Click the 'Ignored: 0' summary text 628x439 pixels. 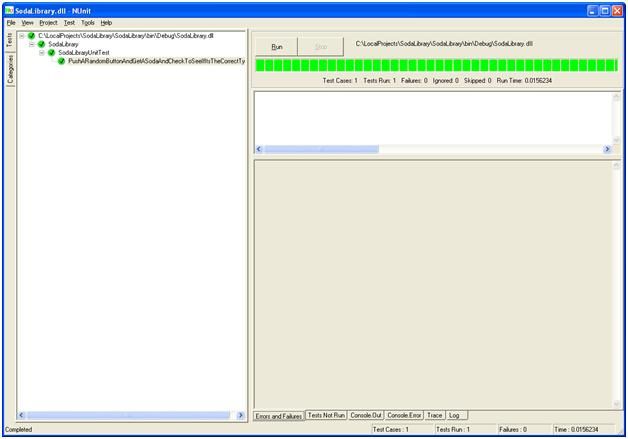(x=445, y=81)
